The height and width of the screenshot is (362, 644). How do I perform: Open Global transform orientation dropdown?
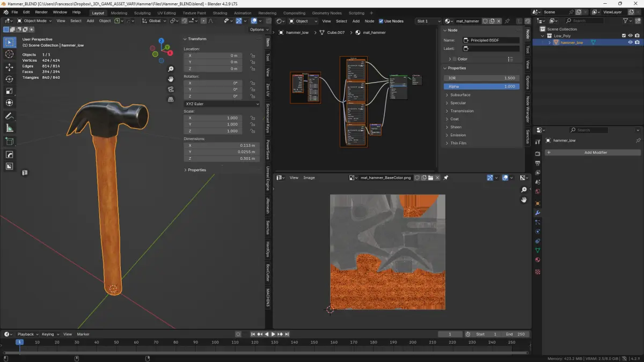point(155,21)
